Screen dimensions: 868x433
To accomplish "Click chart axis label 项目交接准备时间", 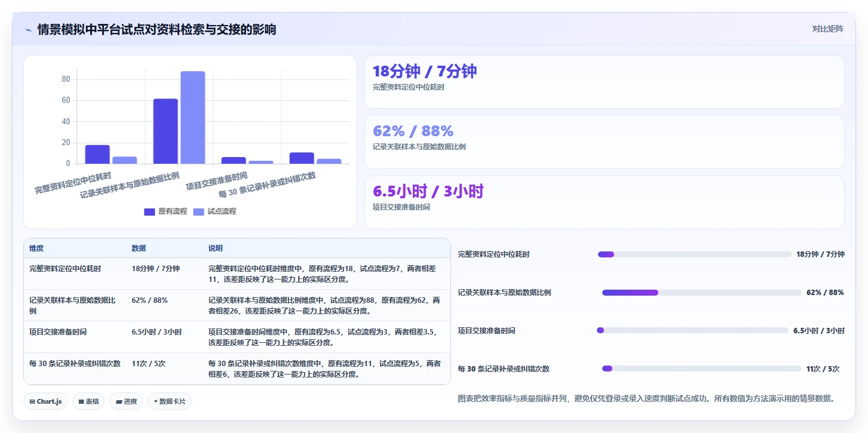I will coord(216,181).
